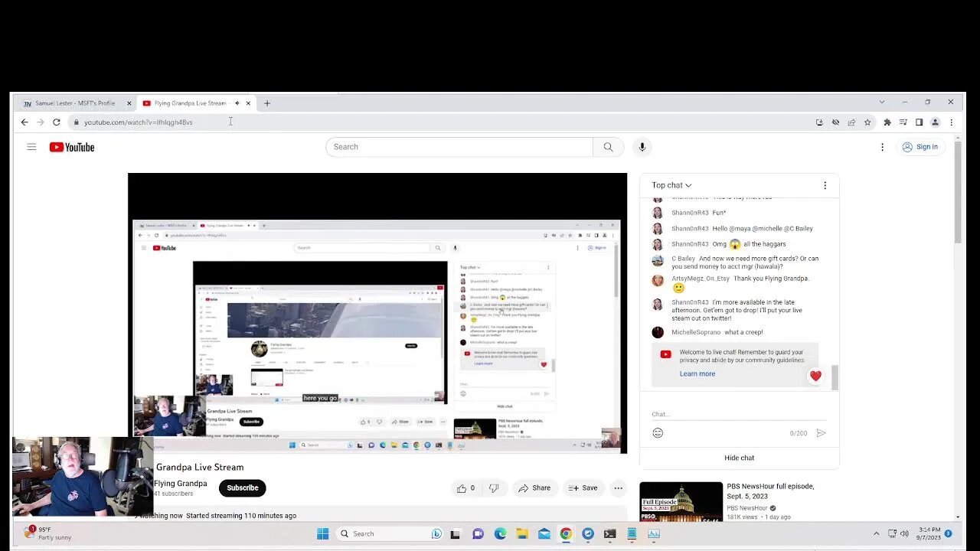Click the search magnifier button on YouTube
The height and width of the screenshot is (551, 980).
tap(608, 147)
